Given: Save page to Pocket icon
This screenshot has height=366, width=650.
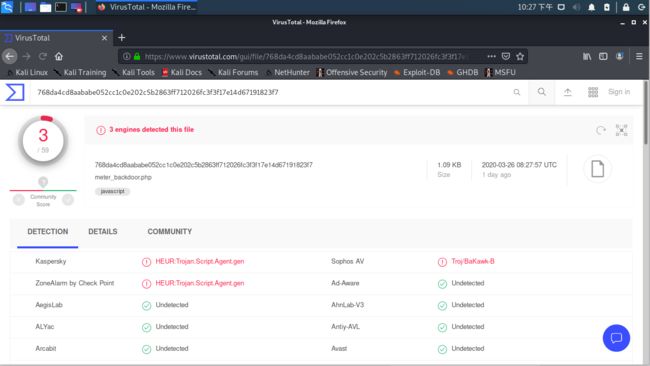Looking at the screenshot, I should pyautogui.click(x=506, y=56).
